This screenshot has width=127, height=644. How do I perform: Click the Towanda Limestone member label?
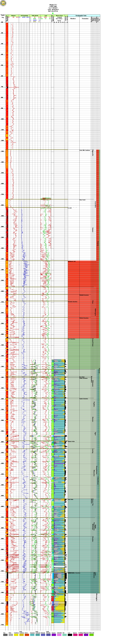tap(73, 302)
